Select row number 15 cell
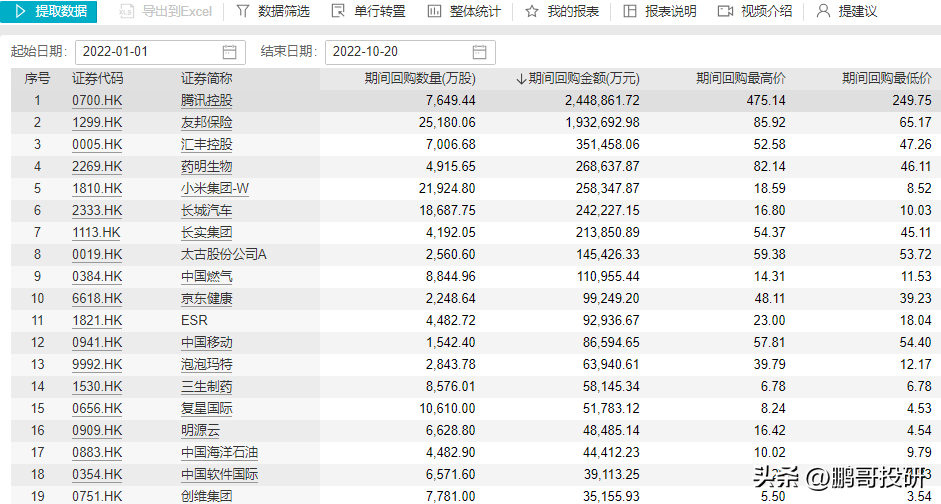 pos(37,409)
